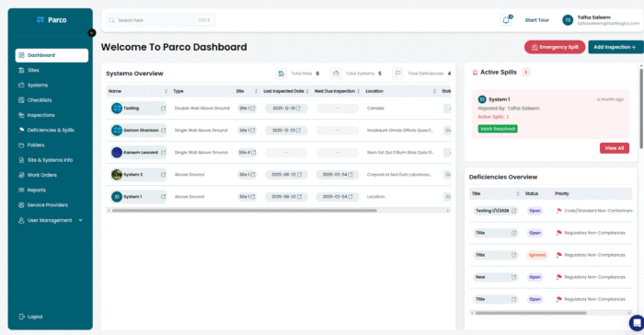Click in the Search here field
The width and height of the screenshot is (644, 335).
pyautogui.click(x=161, y=20)
